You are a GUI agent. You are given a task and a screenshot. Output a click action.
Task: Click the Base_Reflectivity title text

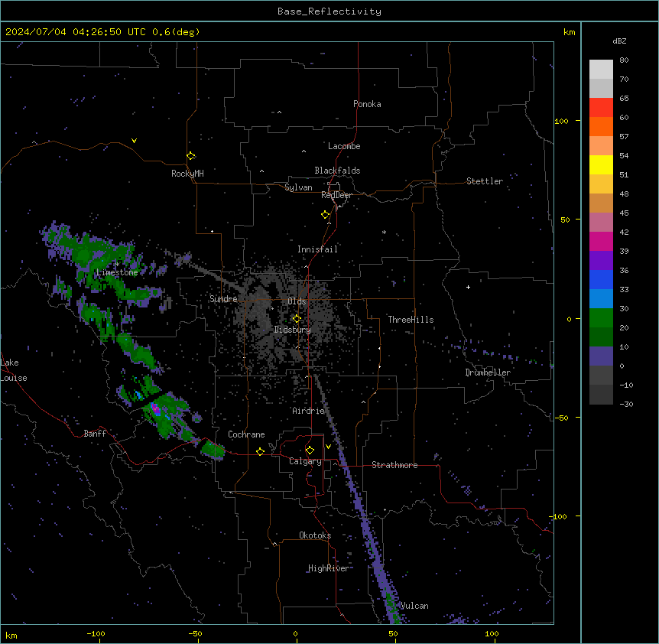329,11
